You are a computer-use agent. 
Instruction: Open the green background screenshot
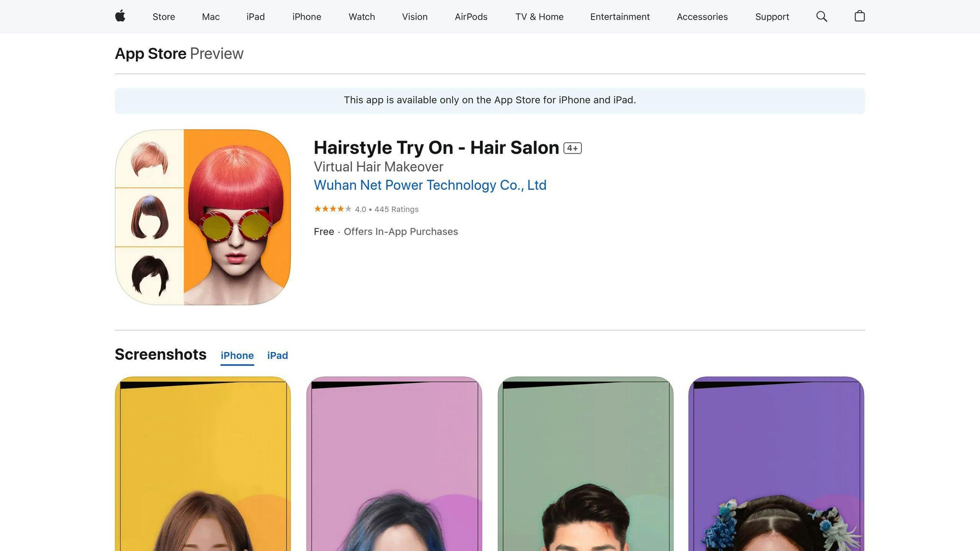(585, 463)
